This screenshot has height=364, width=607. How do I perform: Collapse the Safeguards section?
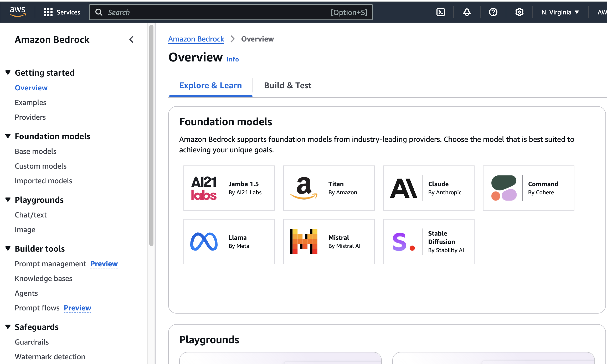(8, 327)
